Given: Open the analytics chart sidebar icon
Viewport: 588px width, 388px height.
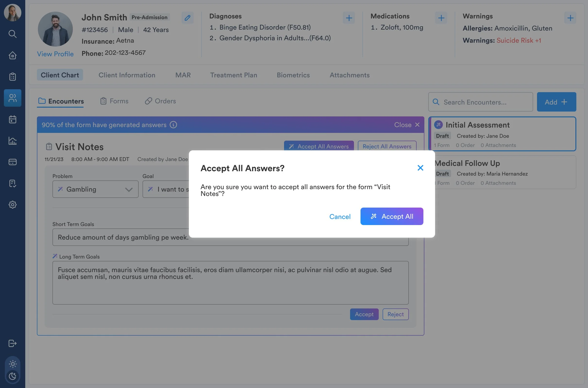Looking at the screenshot, I should point(12,141).
